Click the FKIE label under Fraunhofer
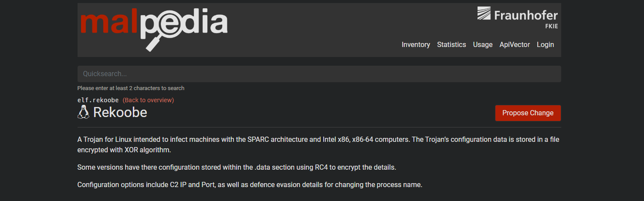The height and width of the screenshot is (201, 644). [551, 26]
